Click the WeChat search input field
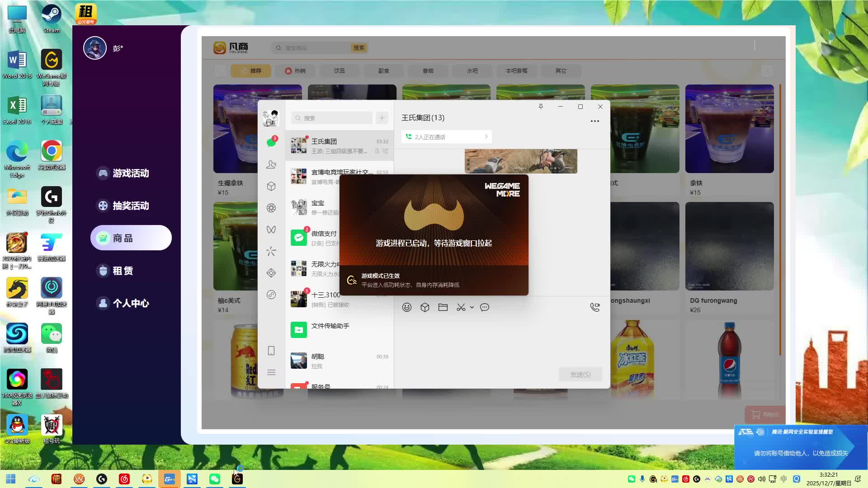This screenshot has height=488, width=868. point(332,118)
